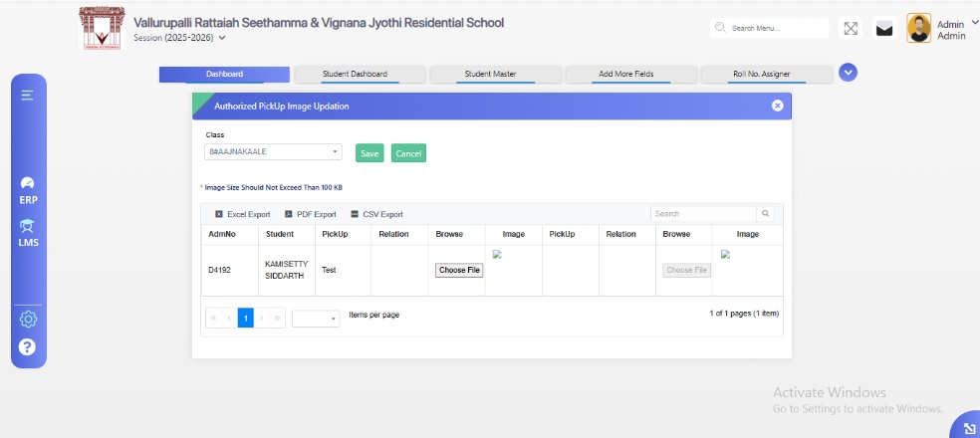Expand the Class dropdown
The image size is (980, 438).
tap(273, 152)
